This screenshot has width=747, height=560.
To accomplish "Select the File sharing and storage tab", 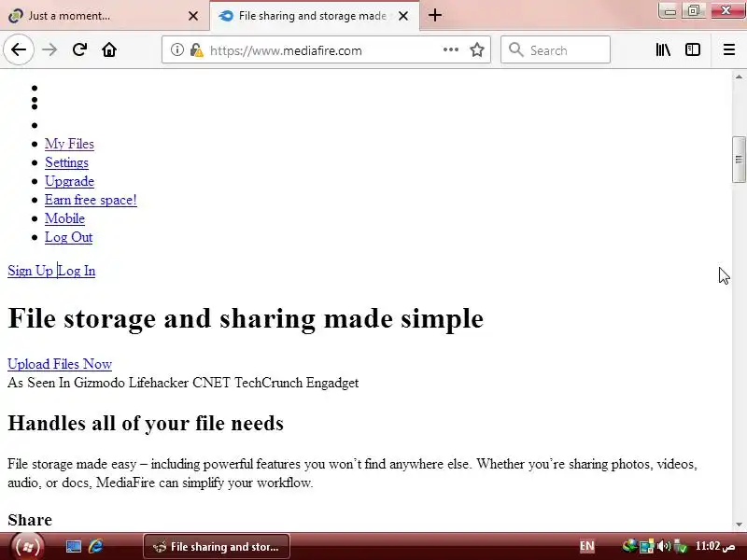I will coord(315,16).
